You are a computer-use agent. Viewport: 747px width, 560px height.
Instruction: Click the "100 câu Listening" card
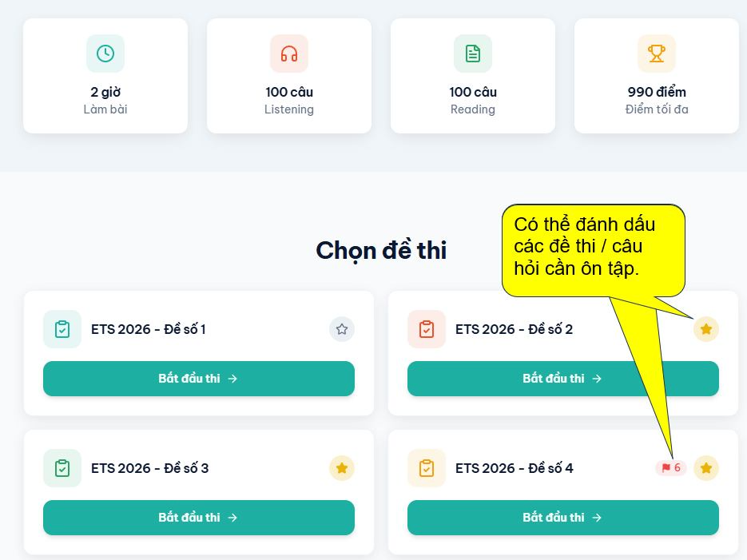(x=289, y=76)
